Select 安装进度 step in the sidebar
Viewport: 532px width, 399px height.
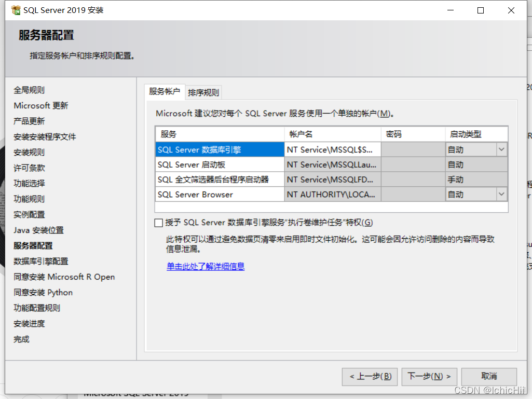(x=29, y=324)
